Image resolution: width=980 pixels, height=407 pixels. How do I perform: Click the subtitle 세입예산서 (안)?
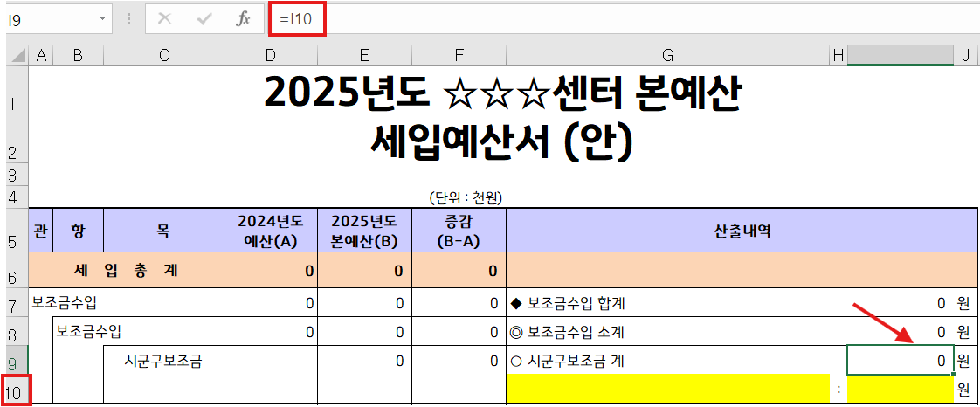(x=502, y=143)
